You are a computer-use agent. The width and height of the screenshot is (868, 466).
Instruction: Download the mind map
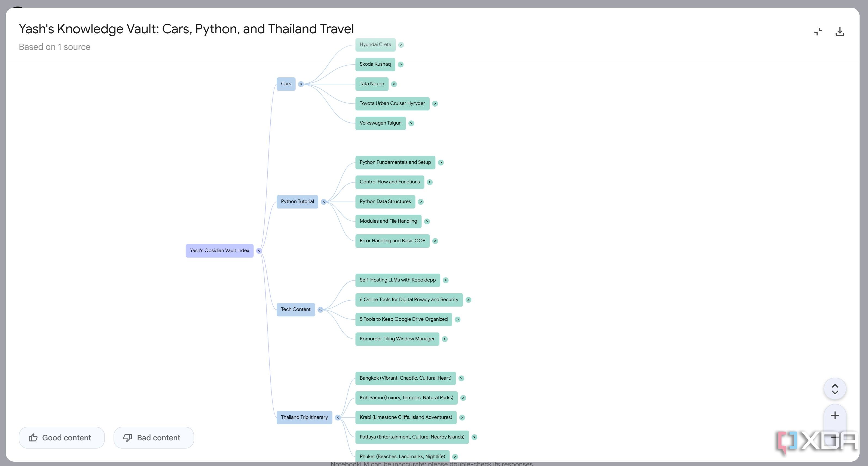coord(840,32)
